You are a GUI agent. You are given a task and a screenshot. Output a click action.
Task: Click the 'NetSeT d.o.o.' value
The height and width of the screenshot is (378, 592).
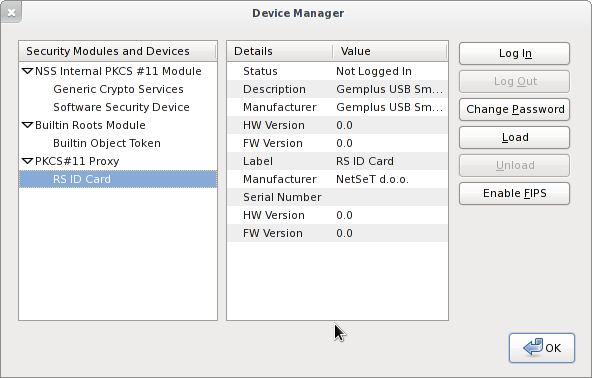(372, 179)
